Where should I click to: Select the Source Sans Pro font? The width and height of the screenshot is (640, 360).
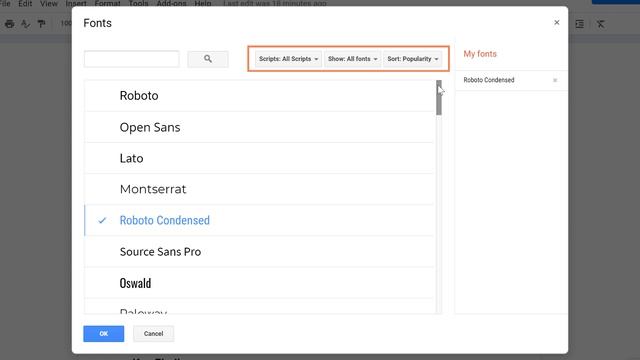coord(260,252)
